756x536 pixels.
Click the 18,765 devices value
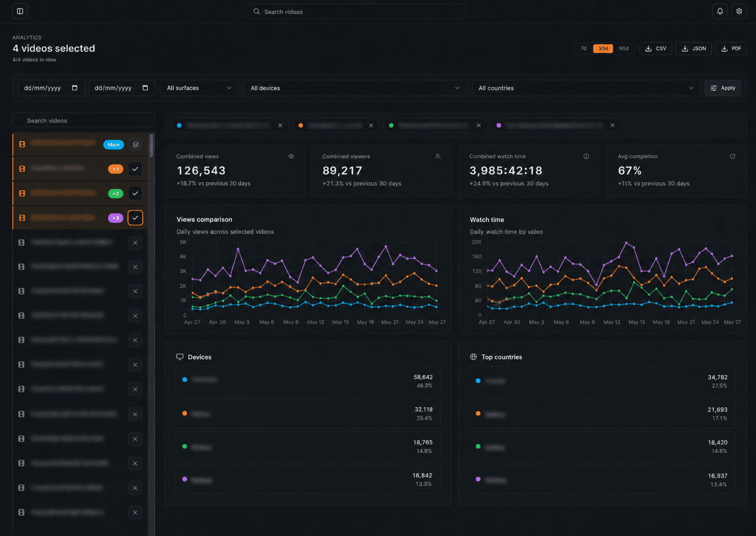(423, 443)
